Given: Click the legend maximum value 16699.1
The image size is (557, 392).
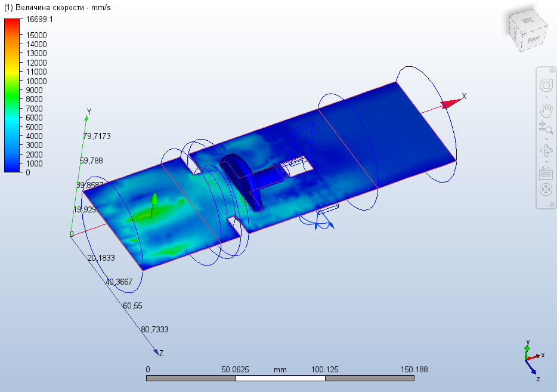Looking at the screenshot, I should [39, 20].
